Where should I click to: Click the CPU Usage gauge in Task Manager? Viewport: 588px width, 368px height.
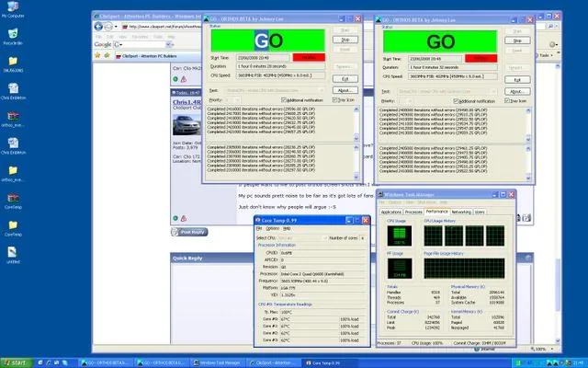point(400,236)
